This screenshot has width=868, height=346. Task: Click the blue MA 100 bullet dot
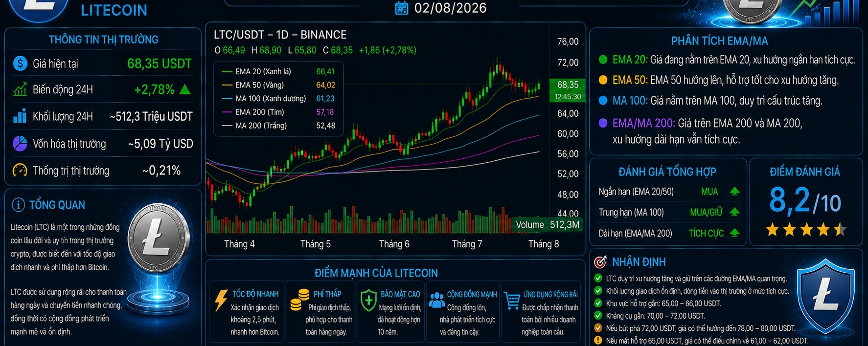[603, 101]
